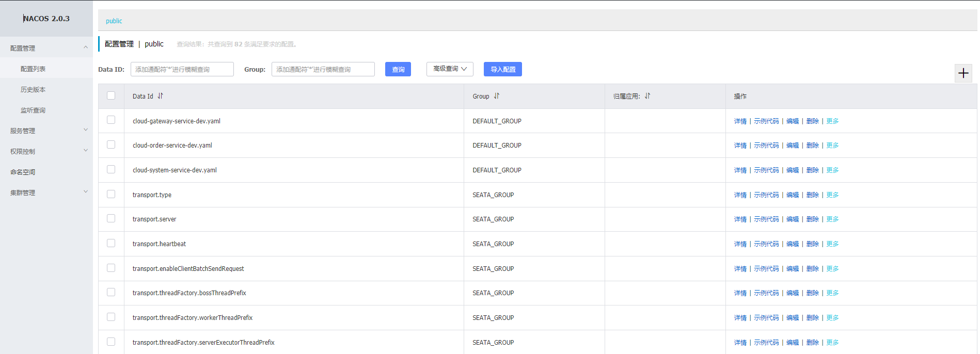The width and height of the screenshot is (980, 354).
Task: Click the 导入配置 button
Action: tap(502, 69)
